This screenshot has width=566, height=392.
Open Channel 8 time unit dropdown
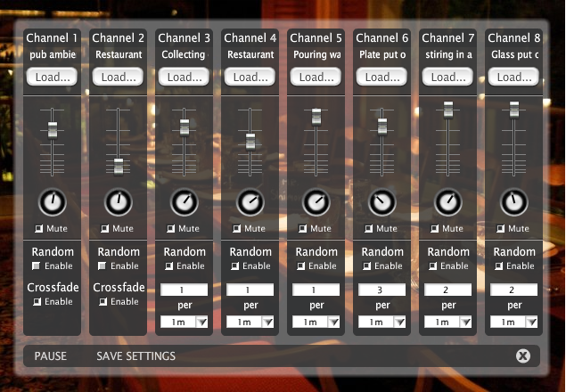514,322
